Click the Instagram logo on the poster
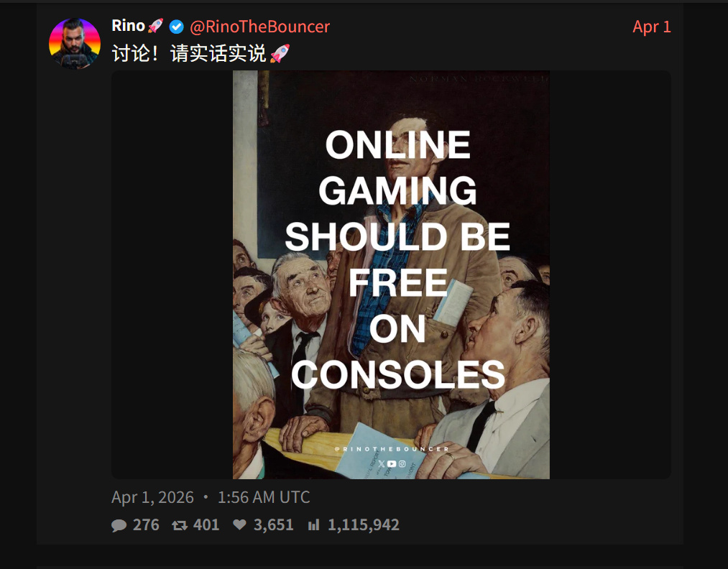The image size is (728, 569). coord(402,463)
